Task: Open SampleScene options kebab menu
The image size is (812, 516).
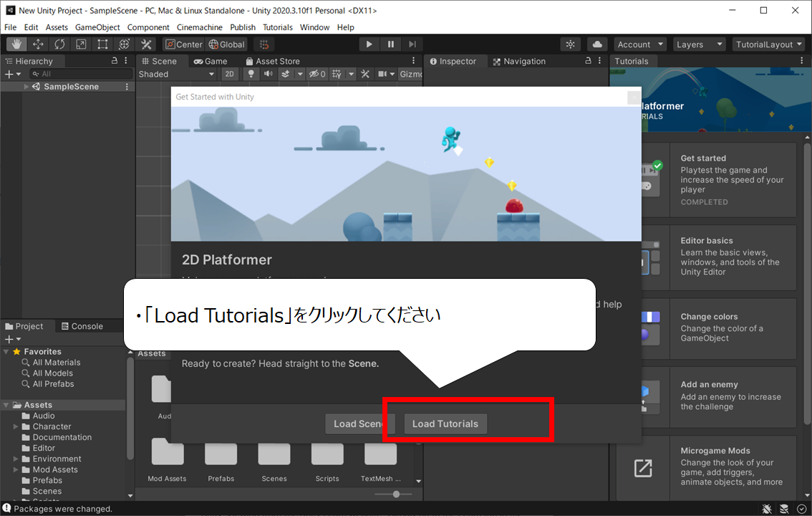Action: click(x=127, y=87)
